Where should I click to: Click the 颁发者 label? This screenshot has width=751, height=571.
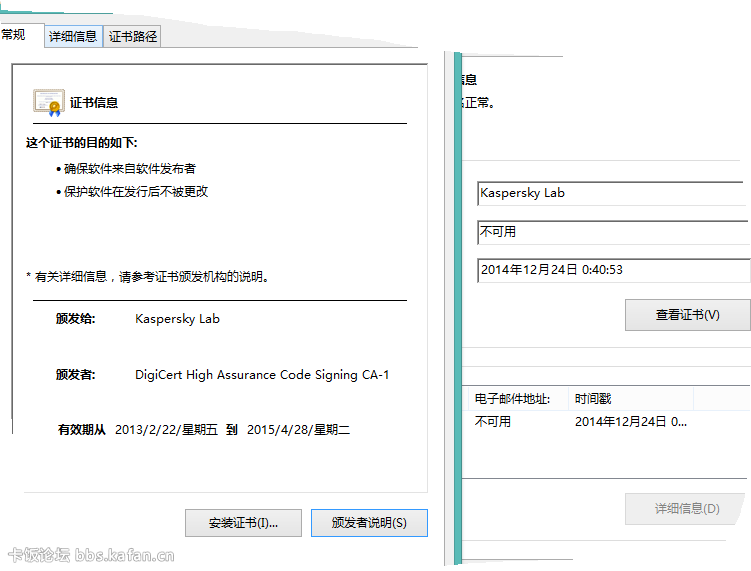(76, 375)
